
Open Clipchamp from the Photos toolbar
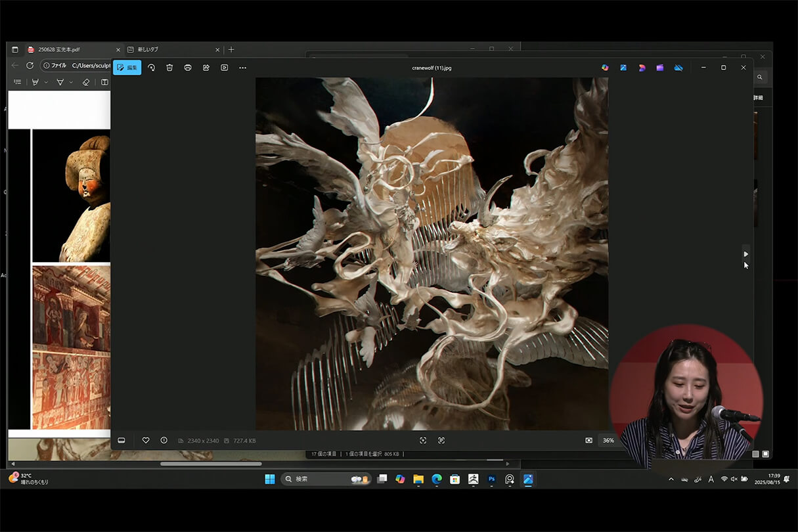pyautogui.click(x=660, y=68)
